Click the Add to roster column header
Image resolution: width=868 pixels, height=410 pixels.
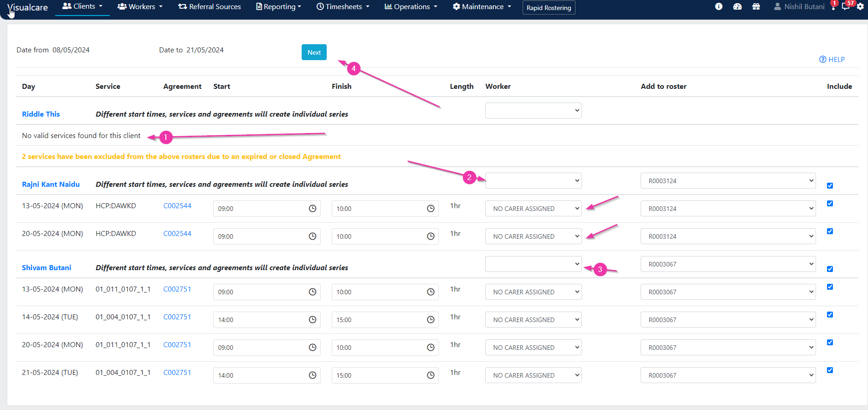(663, 86)
